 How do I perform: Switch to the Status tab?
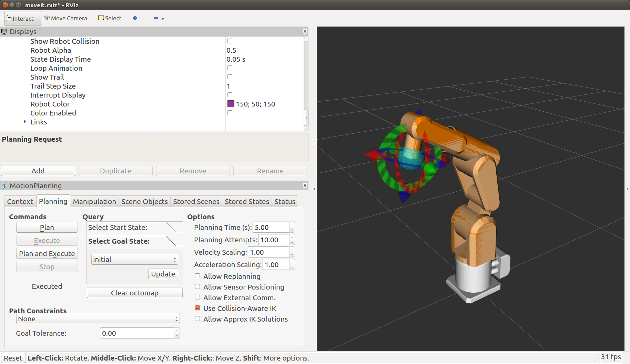coord(285,201)
